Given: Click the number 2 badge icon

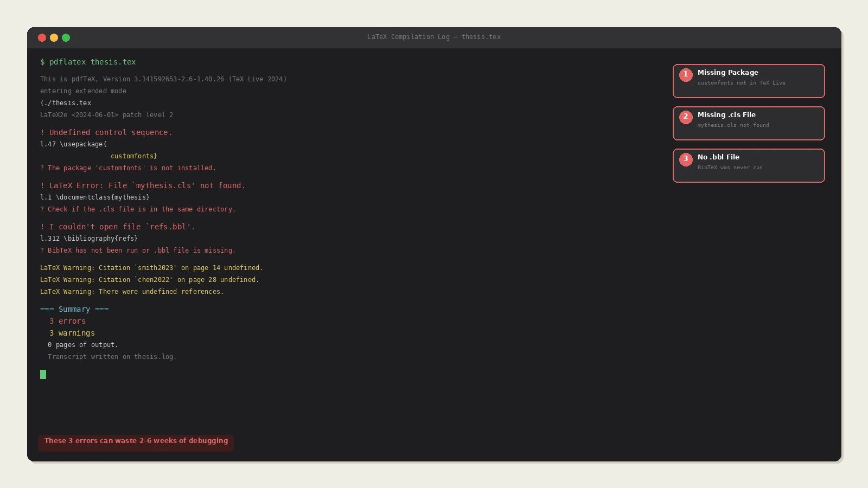Looking at the screenshot, I should [x=686, y=117].
